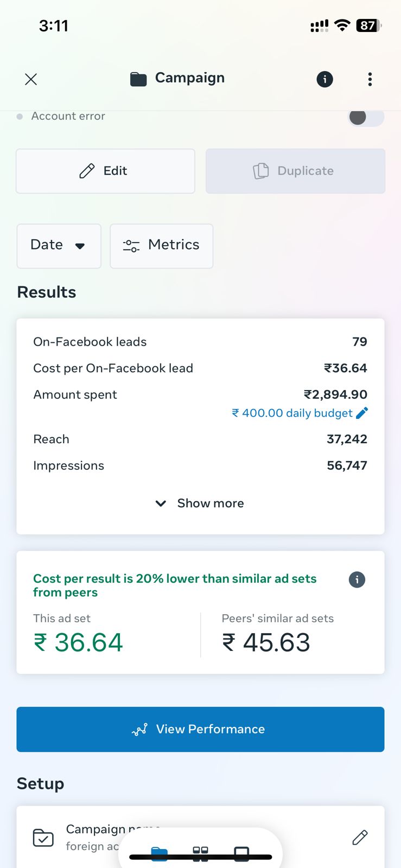Open info icon on peer comparison card
Screen dimensions: 401x868
[x=357, y=579]
